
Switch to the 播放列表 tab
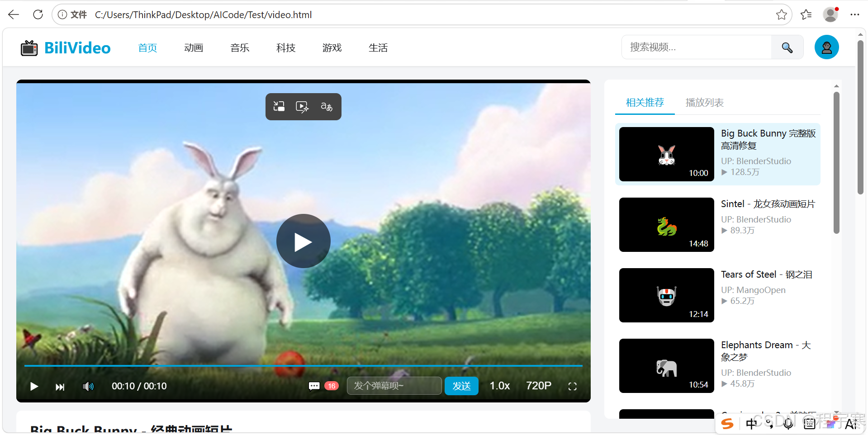coord(705,103)
